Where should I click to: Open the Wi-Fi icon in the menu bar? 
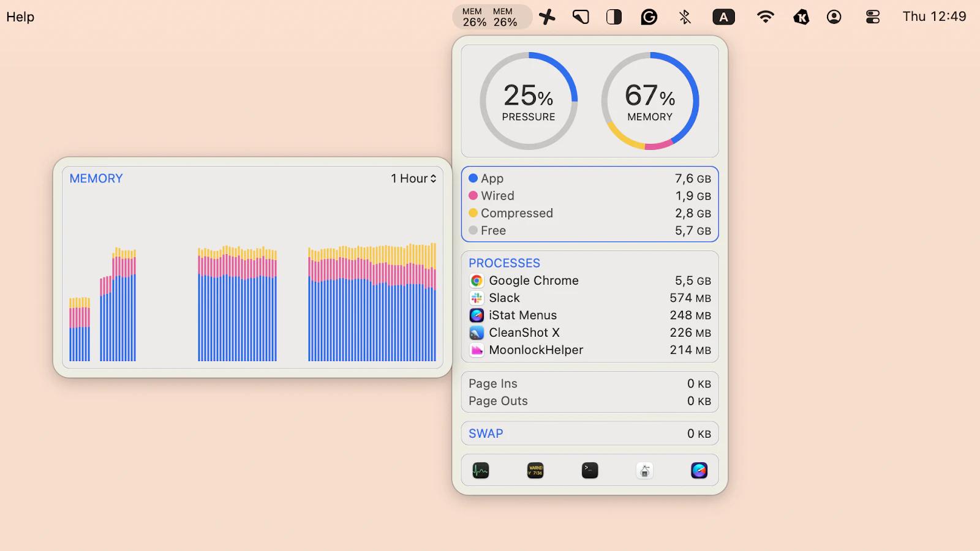(x=764, y=17)
